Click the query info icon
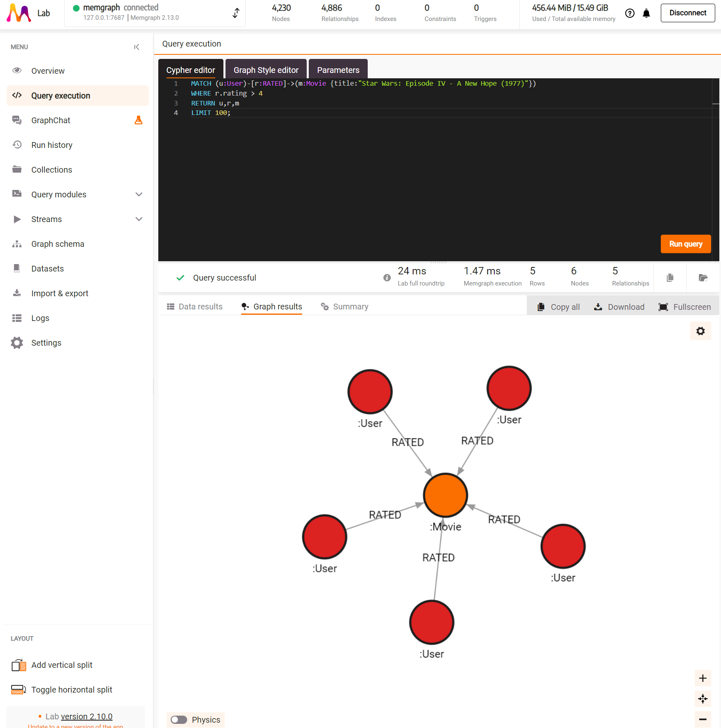This screenshot has height=728, width=721. [387, 278]
